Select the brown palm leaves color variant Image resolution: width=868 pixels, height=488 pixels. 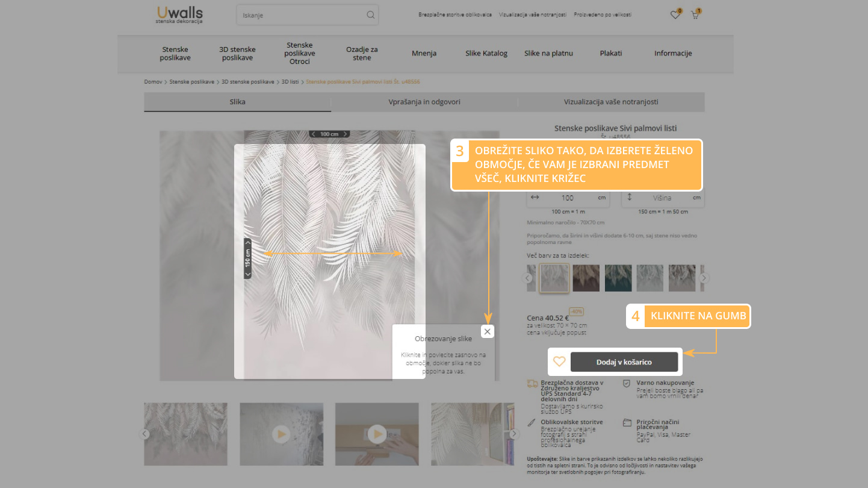(x=586, y=278)
